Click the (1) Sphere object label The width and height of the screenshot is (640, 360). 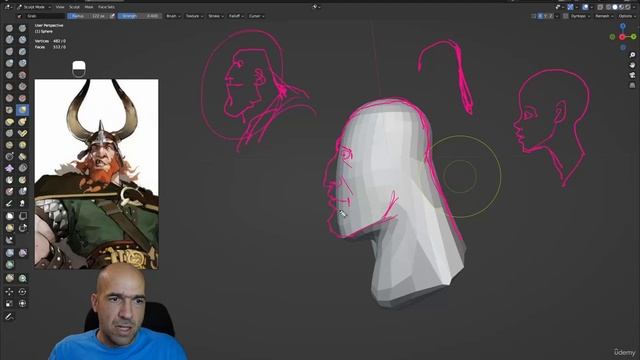tap(43, 31)
